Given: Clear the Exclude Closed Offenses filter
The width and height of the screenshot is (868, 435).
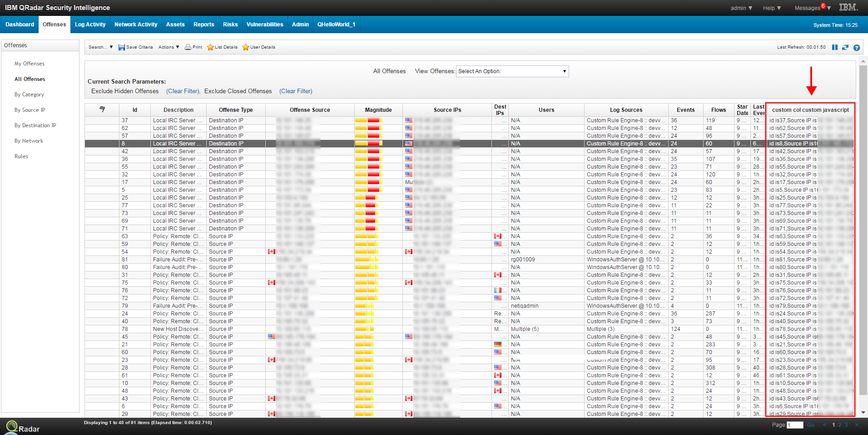Looking at the screenshot, I should tap(296, 91).
